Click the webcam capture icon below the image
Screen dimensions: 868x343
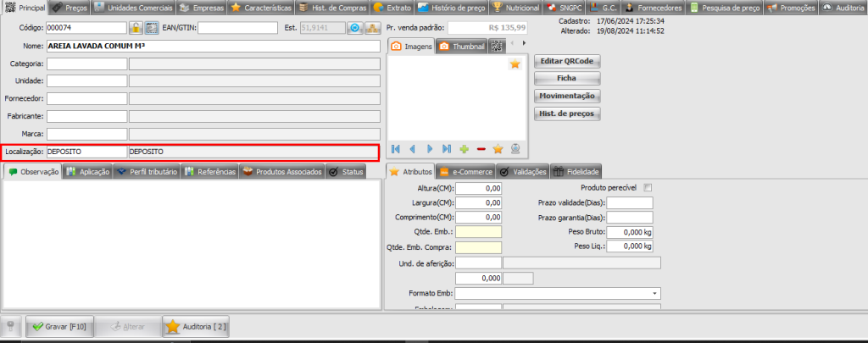pyautogui.click(x=515, y=149)
